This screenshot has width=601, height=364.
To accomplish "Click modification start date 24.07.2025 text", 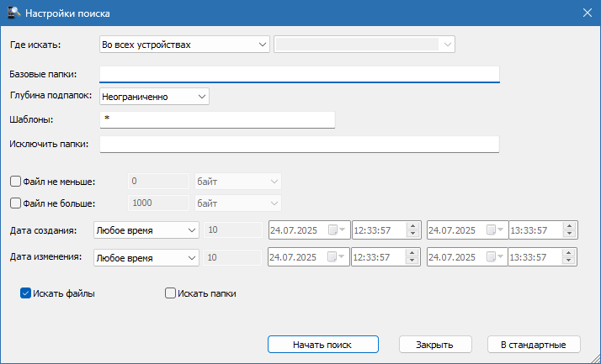I will click(x=293, y=257).
